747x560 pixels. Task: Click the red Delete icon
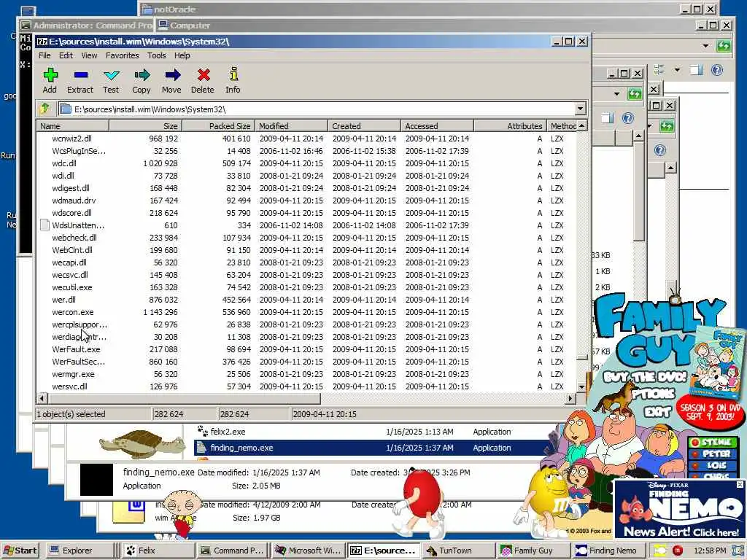(204, 75)
